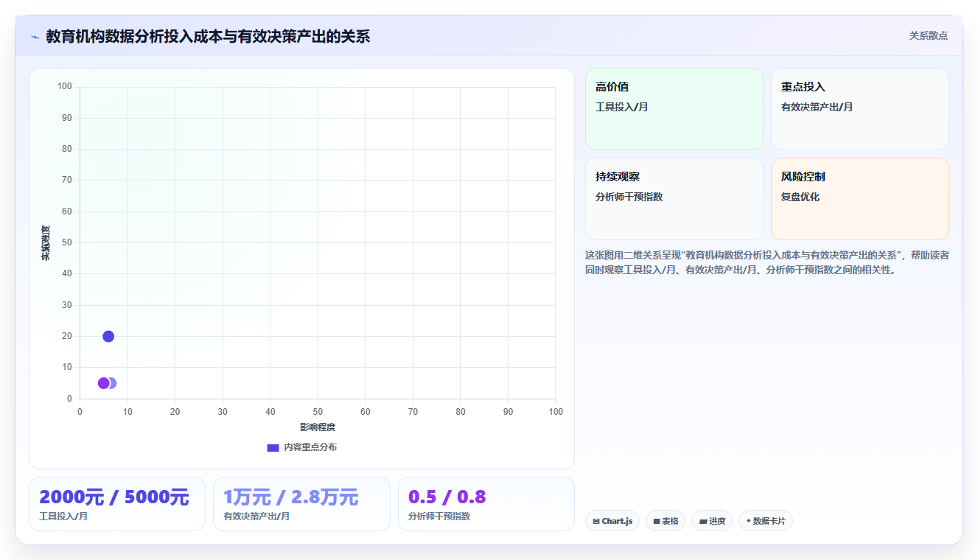Click the sparkle icon in 数据卡片 tag
This screenshot has width=978, height=560.
tap(749, 520)
